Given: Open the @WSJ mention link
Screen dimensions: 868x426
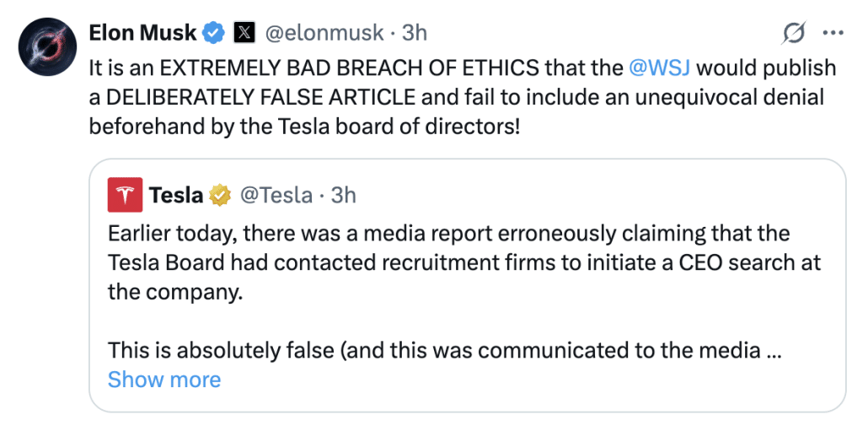Looking at the screenshot, I should coord(662,68).
